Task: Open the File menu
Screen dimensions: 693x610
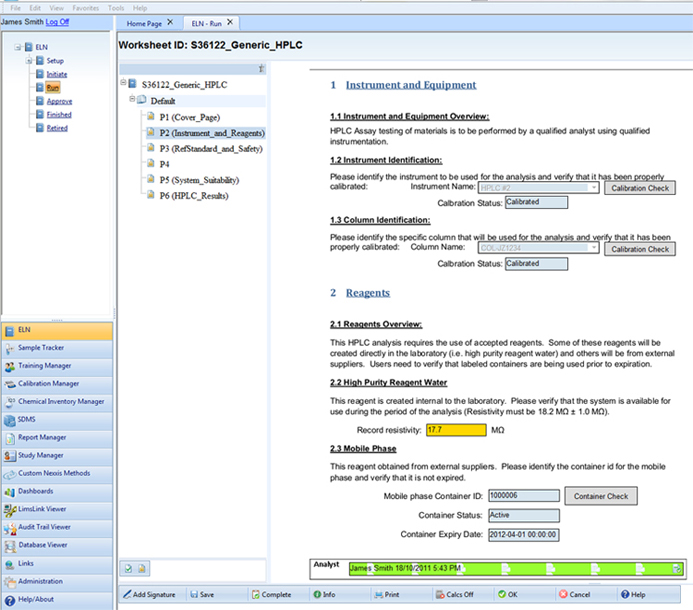Action: tap(15, 8)
